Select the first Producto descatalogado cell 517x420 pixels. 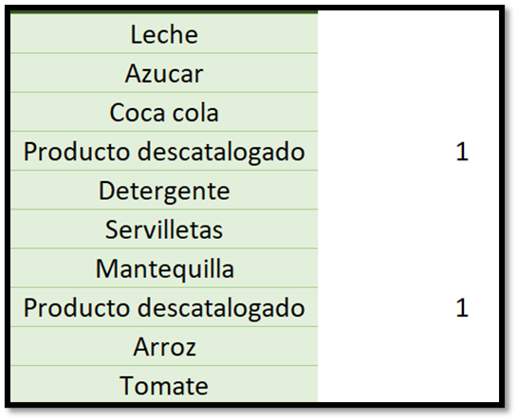(x=164, y=151)
